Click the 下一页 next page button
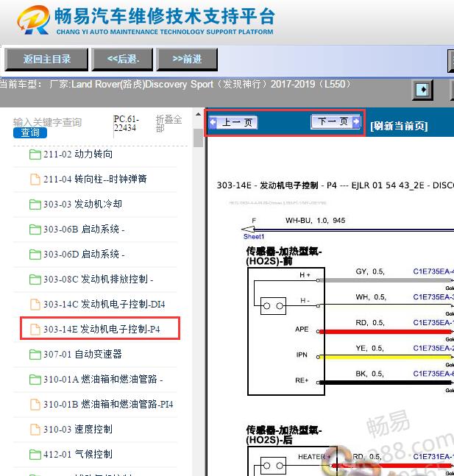 coord(336,121)
